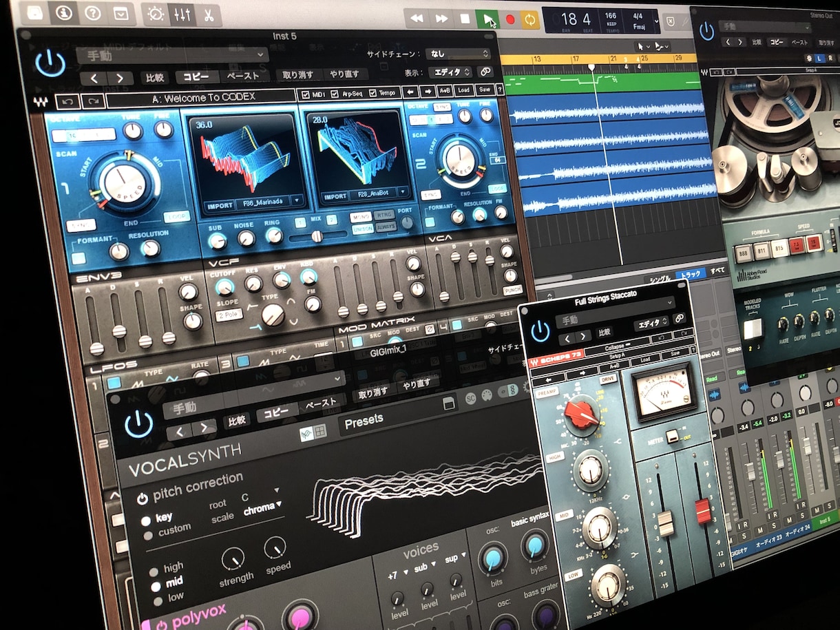The image size is (840, 630).
Task: Click the VocalSynth grid view icon
Action: (320, 431)
